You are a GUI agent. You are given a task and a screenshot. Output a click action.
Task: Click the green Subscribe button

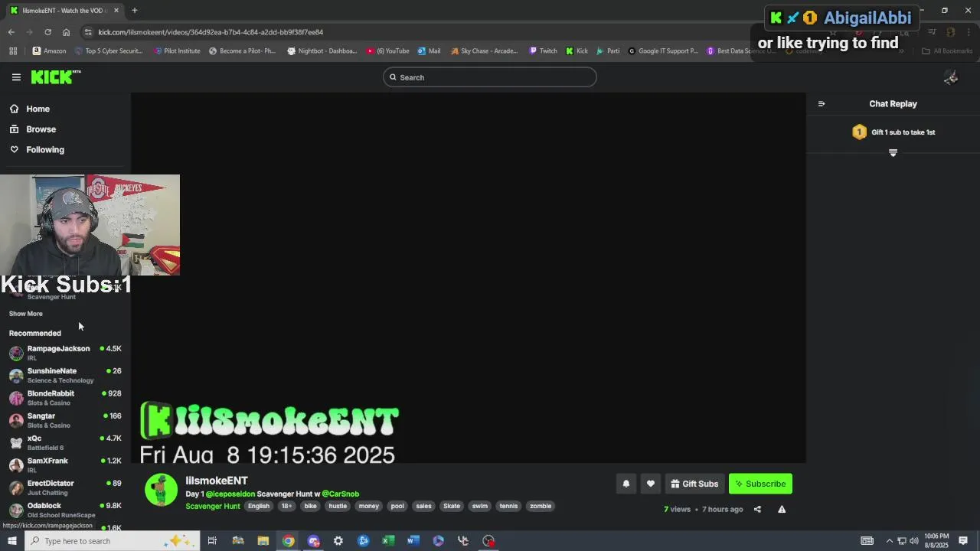click(x=760, y=484)
